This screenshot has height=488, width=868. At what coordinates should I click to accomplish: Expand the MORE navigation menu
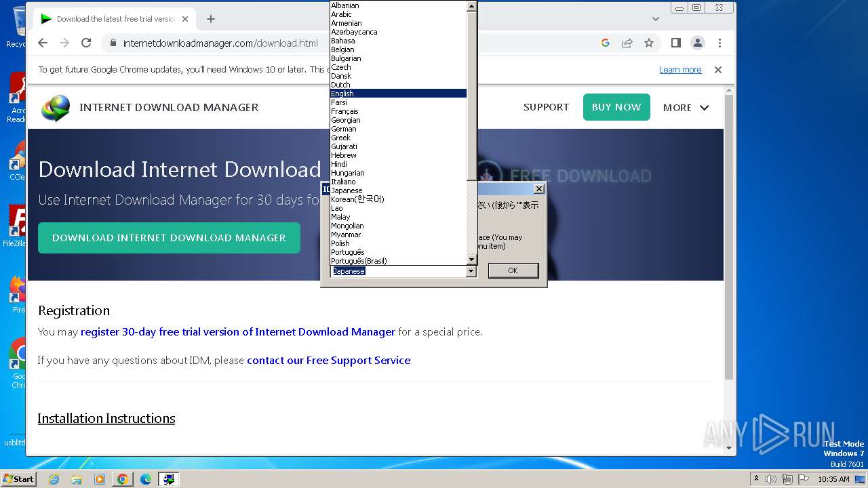(686, 108)
